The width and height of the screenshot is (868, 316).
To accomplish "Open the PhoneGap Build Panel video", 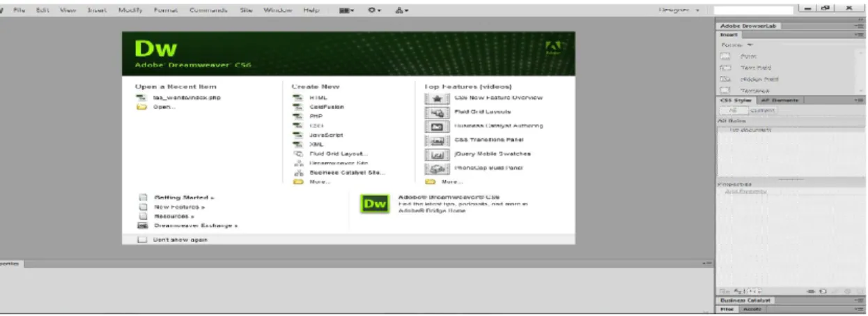I will tap(488, 167).
